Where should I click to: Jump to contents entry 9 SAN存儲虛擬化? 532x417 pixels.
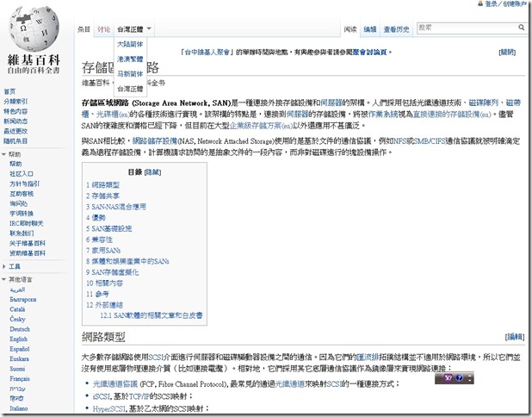pos(112,272)
